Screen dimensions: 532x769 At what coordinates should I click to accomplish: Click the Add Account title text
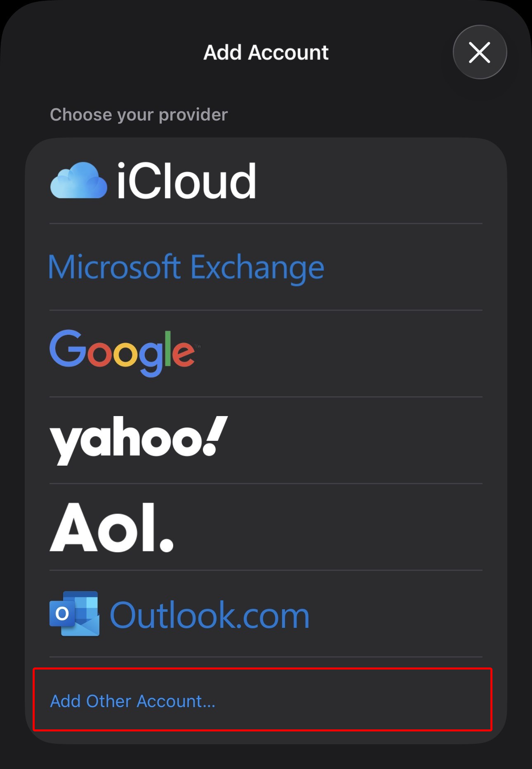pyautogui.click(x=266, y=52)
